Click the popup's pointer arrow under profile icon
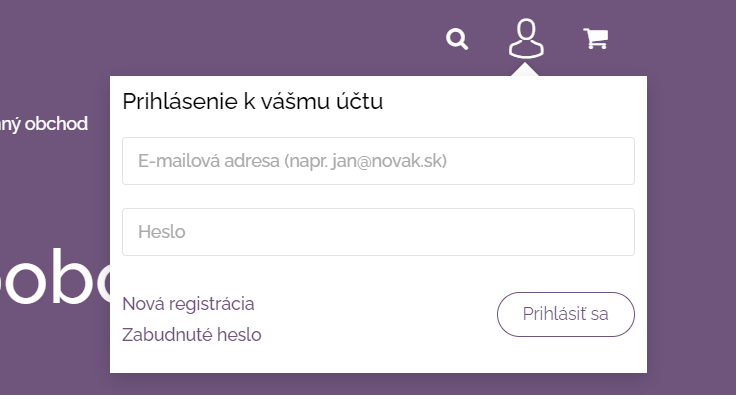This screenshot has height=395, width=736. pos(525,69)
